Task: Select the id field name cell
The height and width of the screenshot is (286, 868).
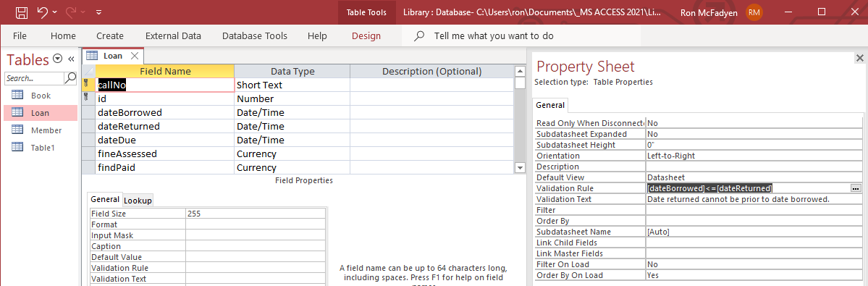Action: [165, 99]
